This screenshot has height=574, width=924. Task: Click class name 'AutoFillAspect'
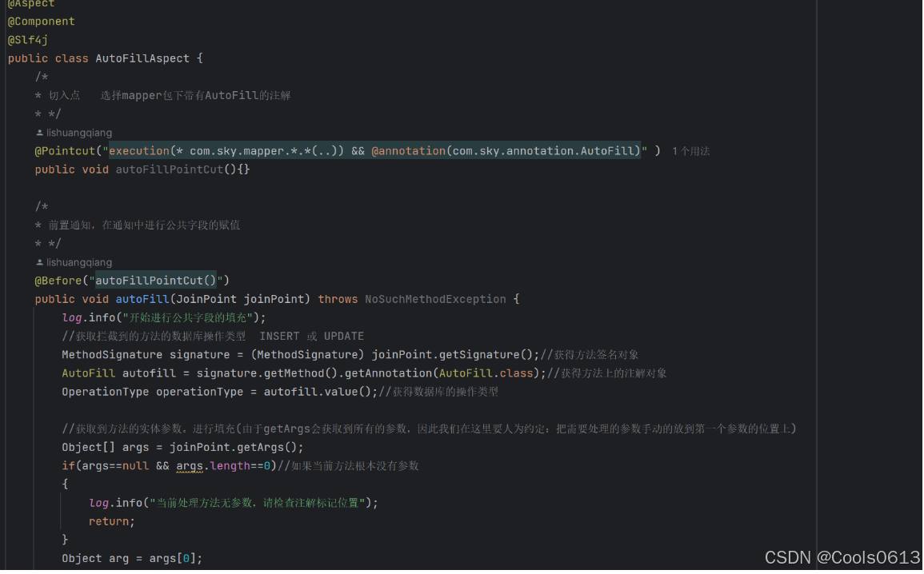142,58
